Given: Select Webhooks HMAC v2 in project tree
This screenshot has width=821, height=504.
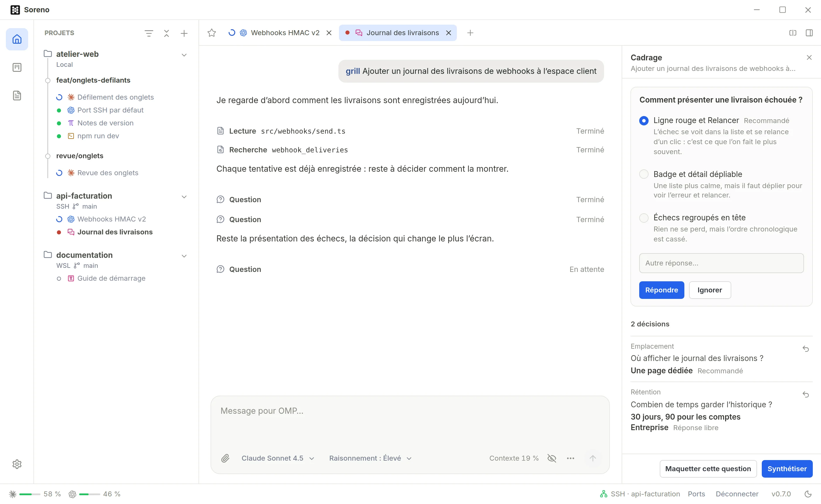Looking at the screenshot, I should tap(111, 219).
